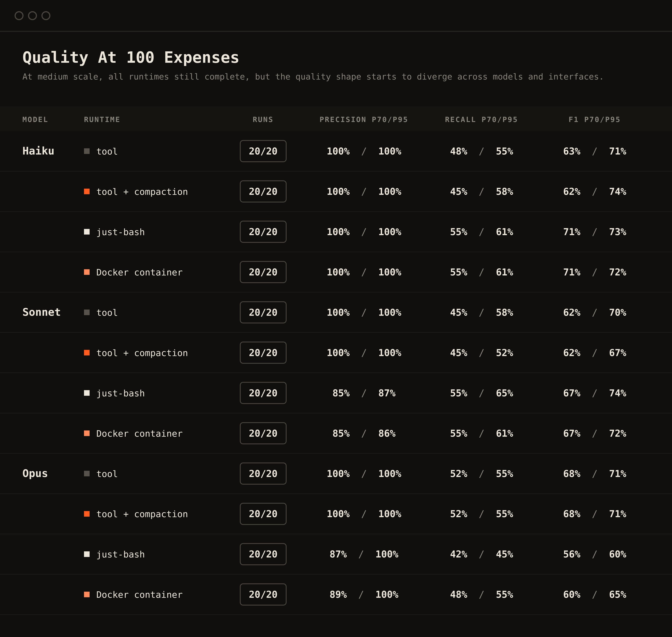672x637 pixels.
Task: Click 'just-bash' label under Opus
Action: (121, 554)
